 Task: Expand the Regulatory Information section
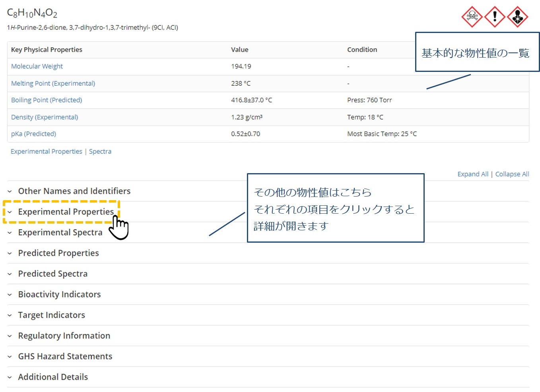tap(64, 336)
